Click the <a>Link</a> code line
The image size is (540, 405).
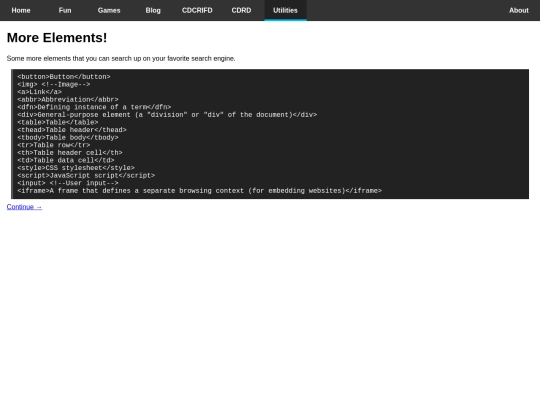click(40, 92)
